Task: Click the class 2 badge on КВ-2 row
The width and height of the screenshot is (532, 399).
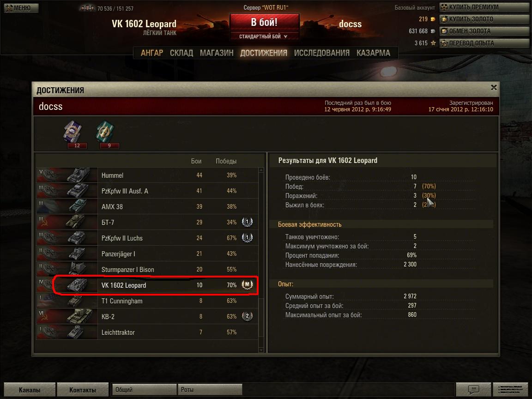Action: (x=247, y=316)
